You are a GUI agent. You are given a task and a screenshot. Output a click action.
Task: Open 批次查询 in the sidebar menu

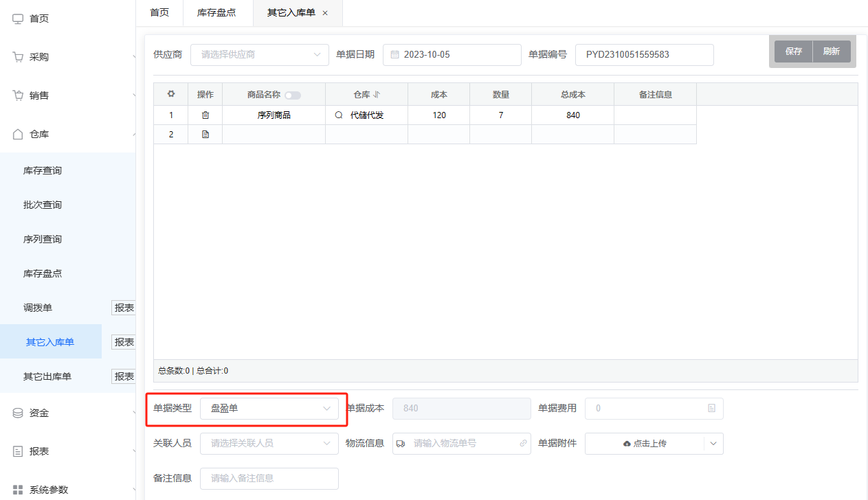click(x=43, y=205)
